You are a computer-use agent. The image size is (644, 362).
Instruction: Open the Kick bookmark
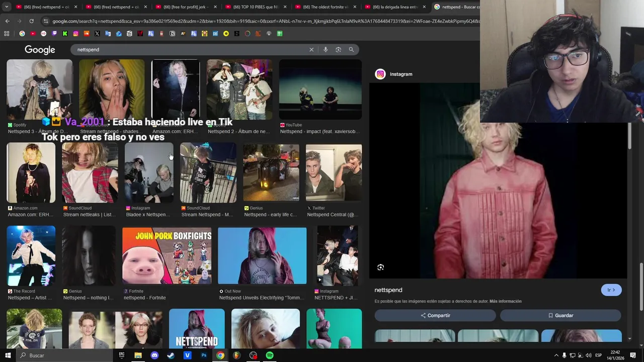point(65,34)
